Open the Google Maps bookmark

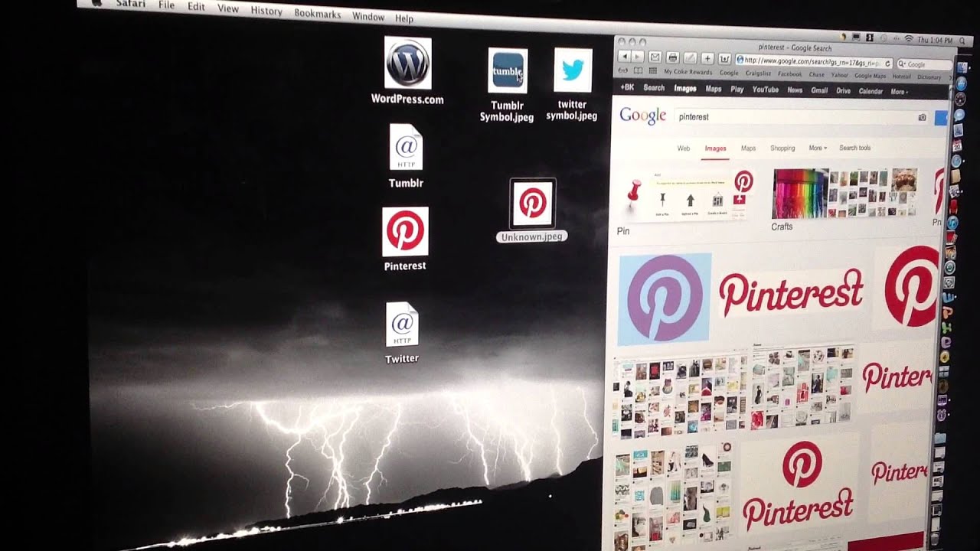871,77
